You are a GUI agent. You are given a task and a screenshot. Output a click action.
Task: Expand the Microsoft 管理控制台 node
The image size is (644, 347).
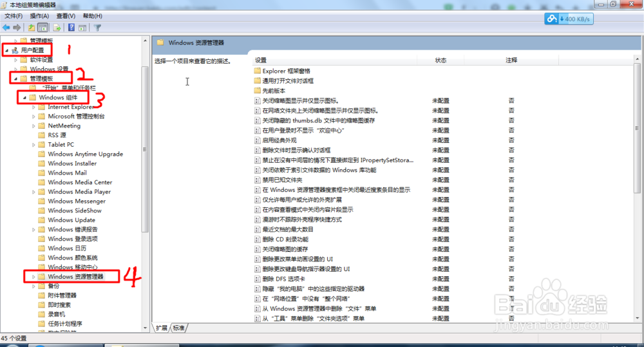33,117
